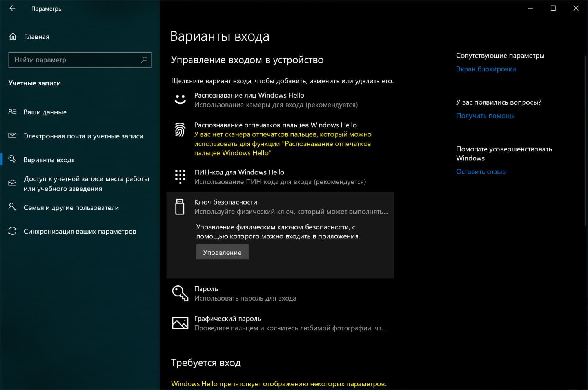
Task: Select Варианты входа in sidebar
Action: tap(49, 160)
